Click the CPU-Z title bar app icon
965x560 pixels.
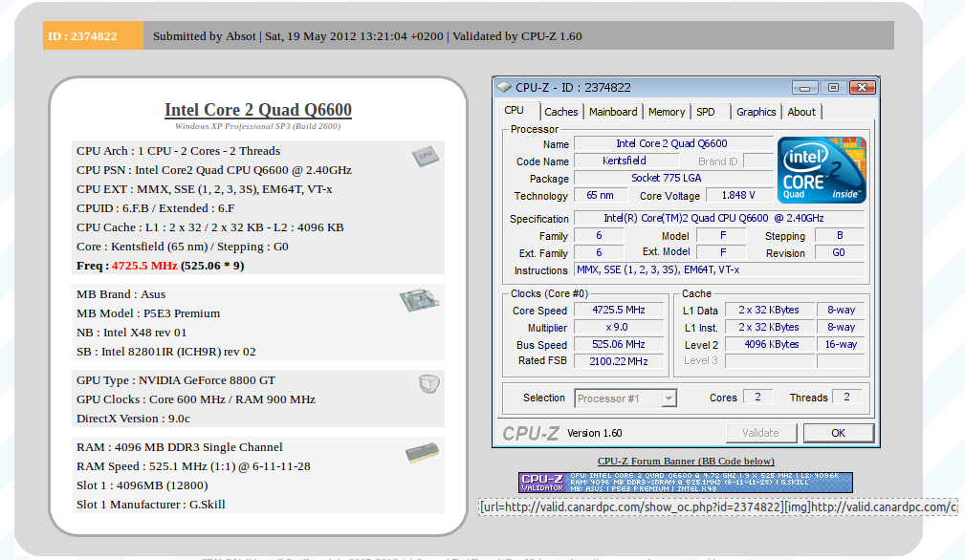[x=504, y=87]
